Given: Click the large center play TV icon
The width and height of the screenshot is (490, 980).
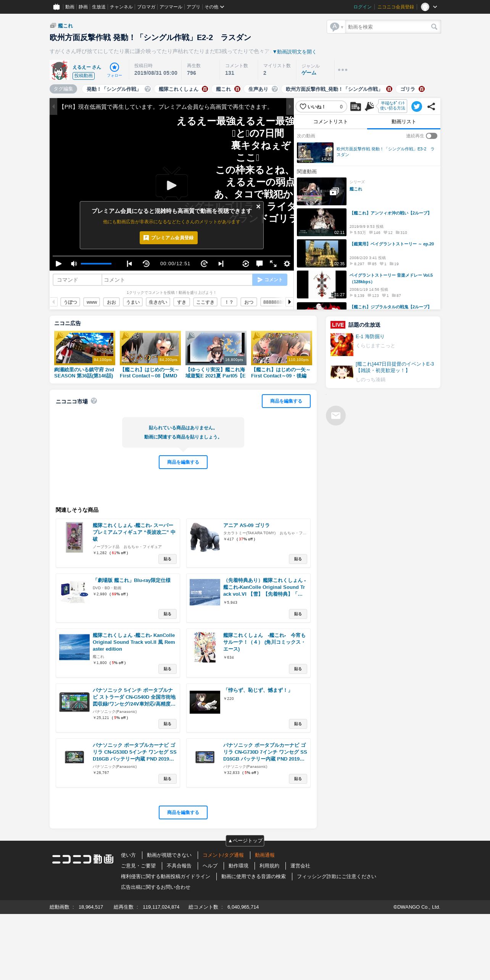Looking at the screenshot, I should point(172,184).
